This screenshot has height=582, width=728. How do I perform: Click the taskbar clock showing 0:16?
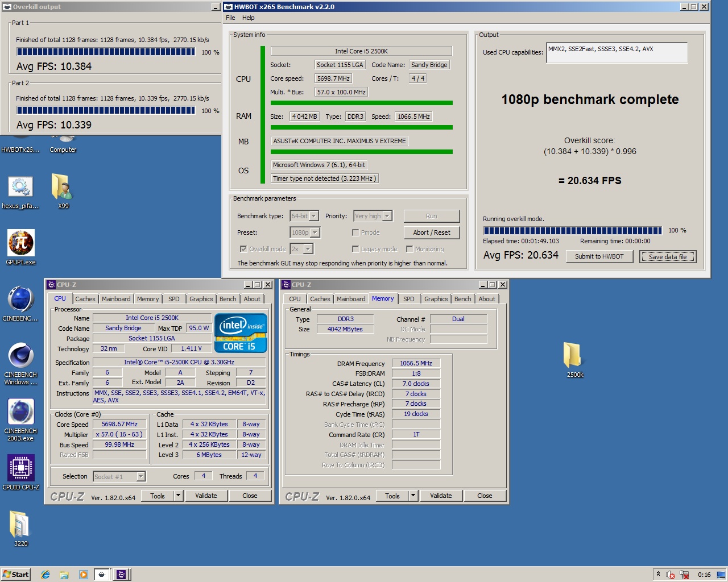pos(704,575)
